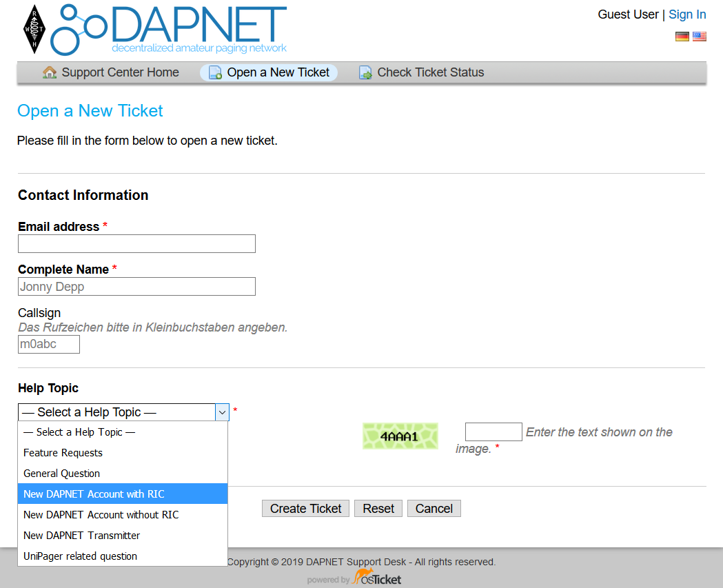
Task: Click the Cancel button
Action: click(x=434, y=509)
